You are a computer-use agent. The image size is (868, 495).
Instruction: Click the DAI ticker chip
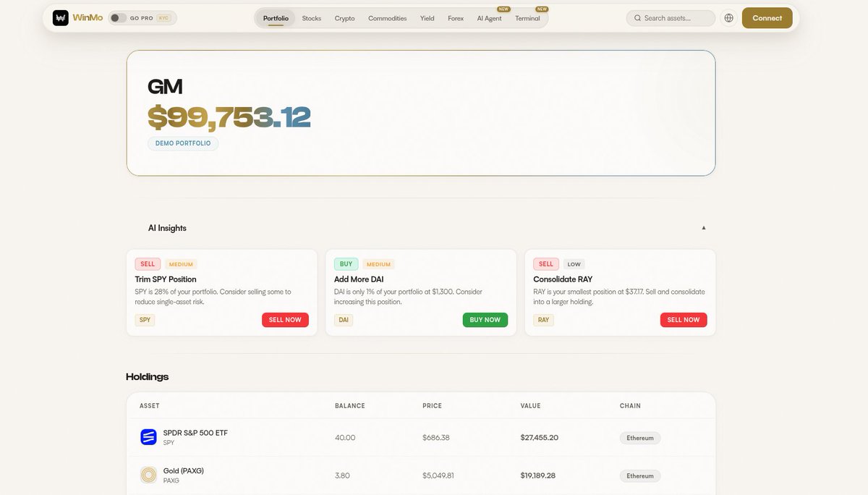click(344, 320)
